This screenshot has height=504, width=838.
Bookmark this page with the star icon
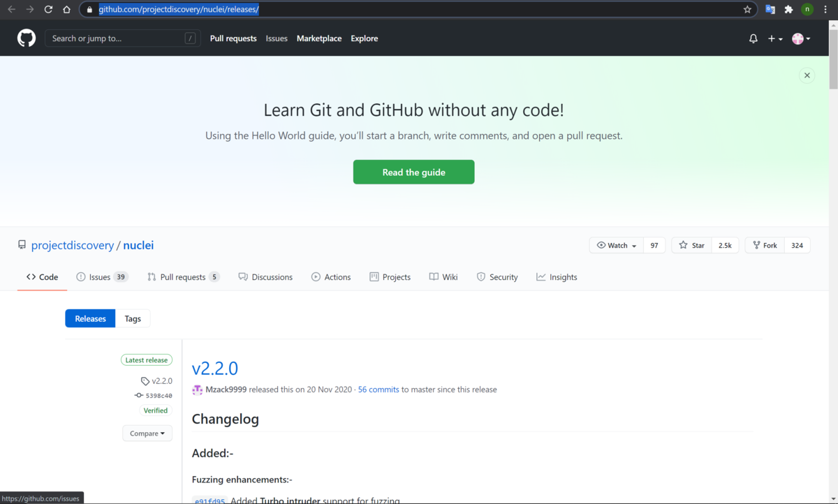747,10
